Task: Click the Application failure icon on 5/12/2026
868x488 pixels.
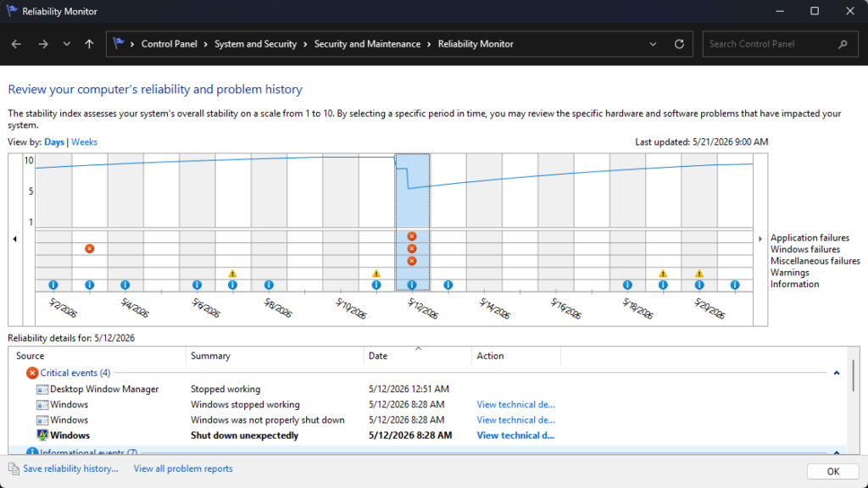Action: tap(412, 236)
